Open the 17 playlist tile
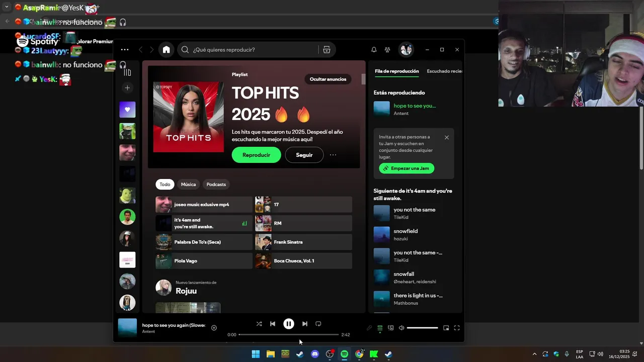The width and height of the screenshot is (644, 362). coord(303,205)
